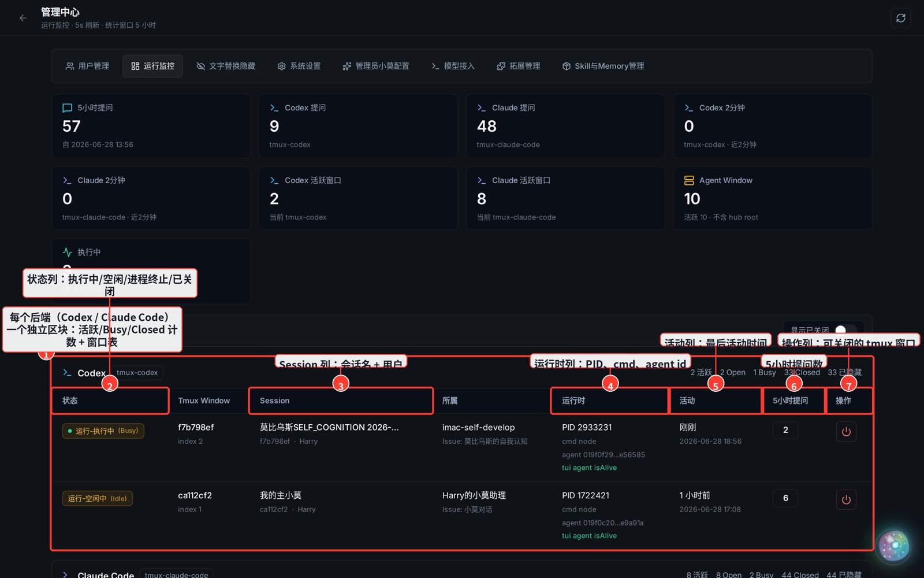Click the Codex 提问 terminal icon
This screenshot has width=924, height=578.
pyautogui.click(x=274, y=108)
